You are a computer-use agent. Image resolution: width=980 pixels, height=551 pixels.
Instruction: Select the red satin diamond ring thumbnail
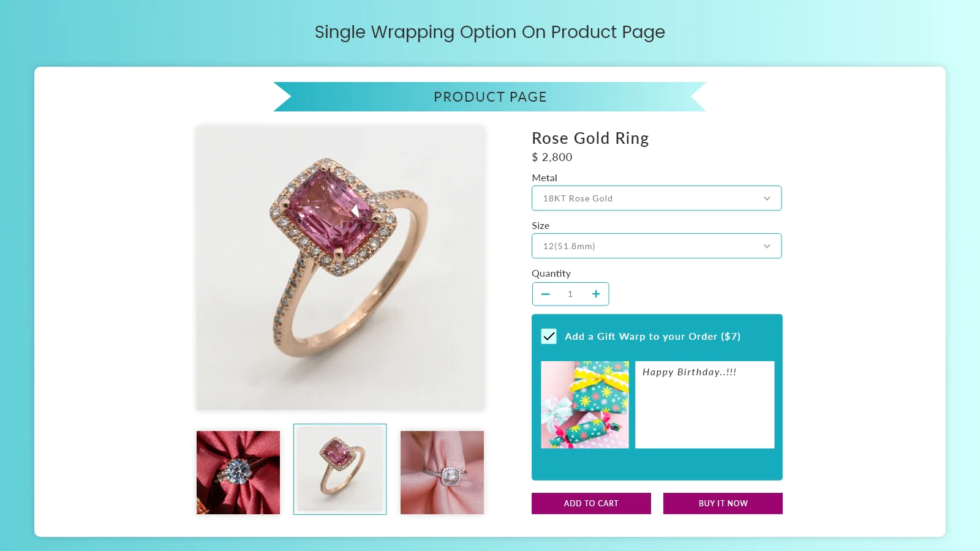tap(238, 473)
